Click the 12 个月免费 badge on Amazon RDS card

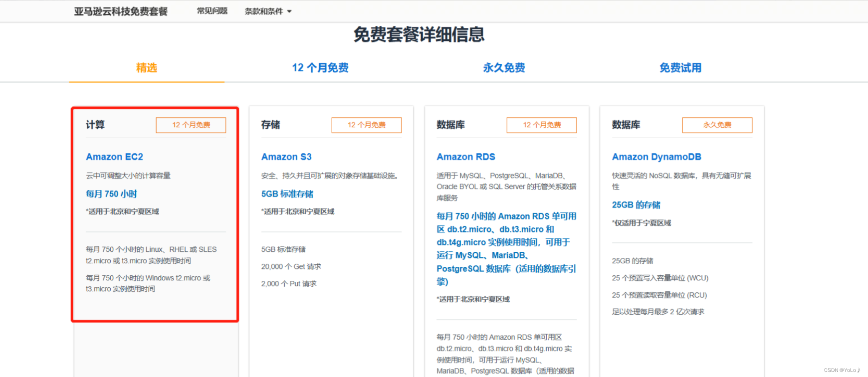click(x=542, y=125)
